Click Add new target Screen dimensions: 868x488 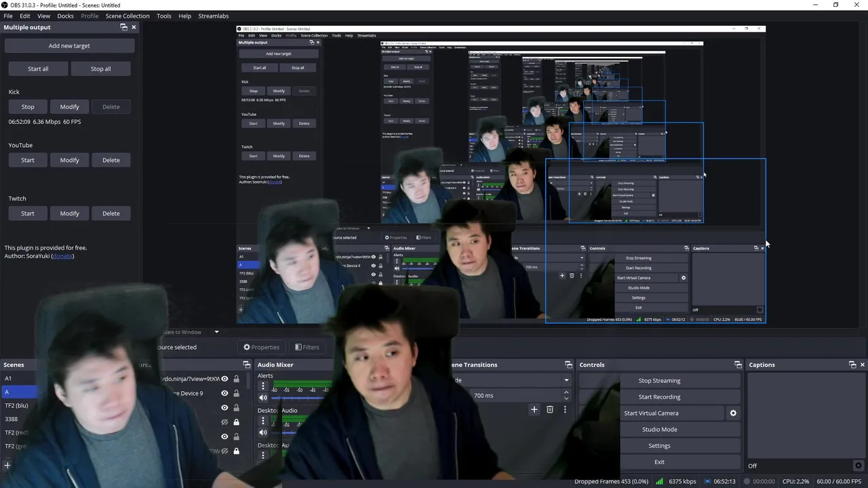[x=69, y=45]
